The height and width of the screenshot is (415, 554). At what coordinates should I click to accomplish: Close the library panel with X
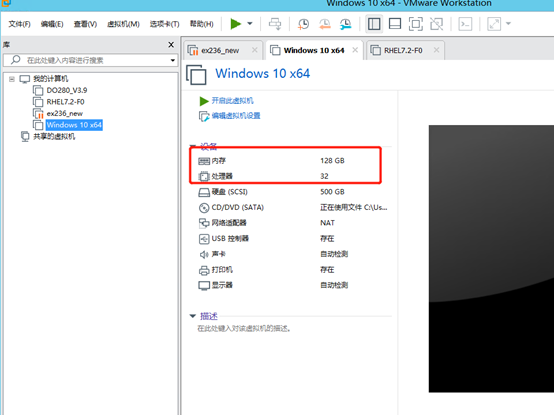tap(171, 45)
